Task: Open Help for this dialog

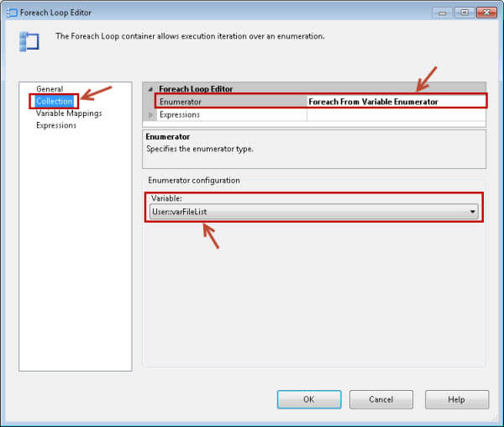Action: tap(456, 399)
